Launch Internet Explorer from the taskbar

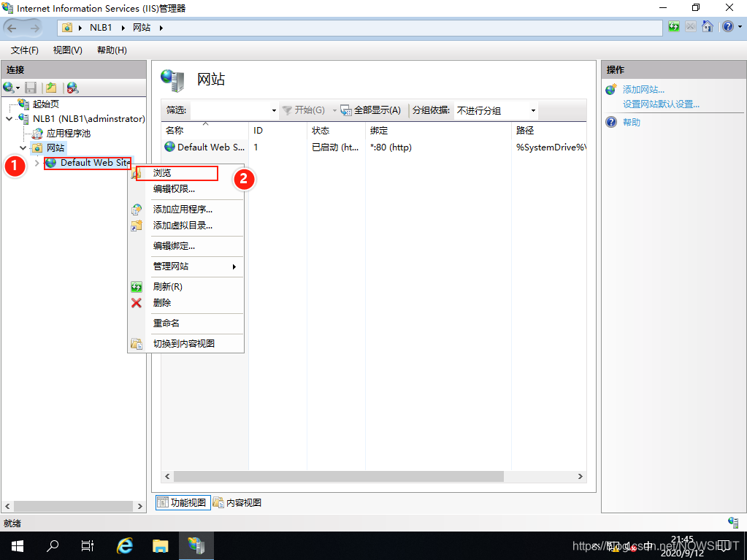[124, 545]
